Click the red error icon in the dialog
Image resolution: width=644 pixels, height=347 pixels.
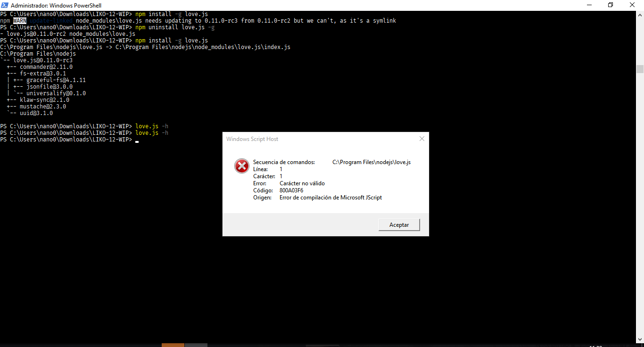click(241, 166)
